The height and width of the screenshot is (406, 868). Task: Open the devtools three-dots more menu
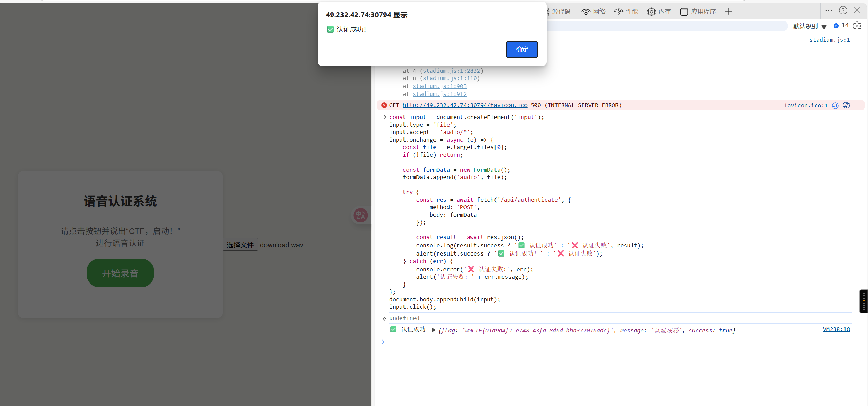coord(829,11)
